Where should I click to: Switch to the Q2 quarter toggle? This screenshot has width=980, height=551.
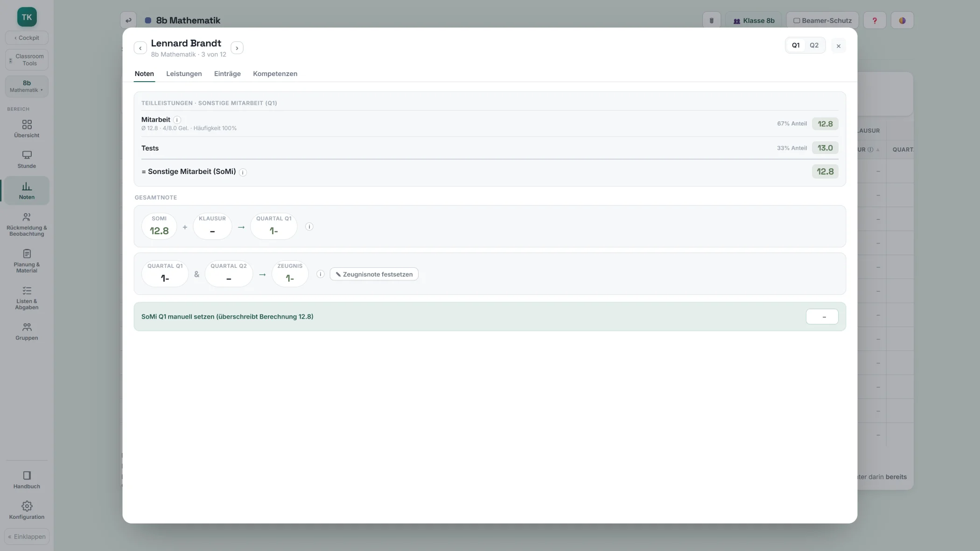coord(814,45)
